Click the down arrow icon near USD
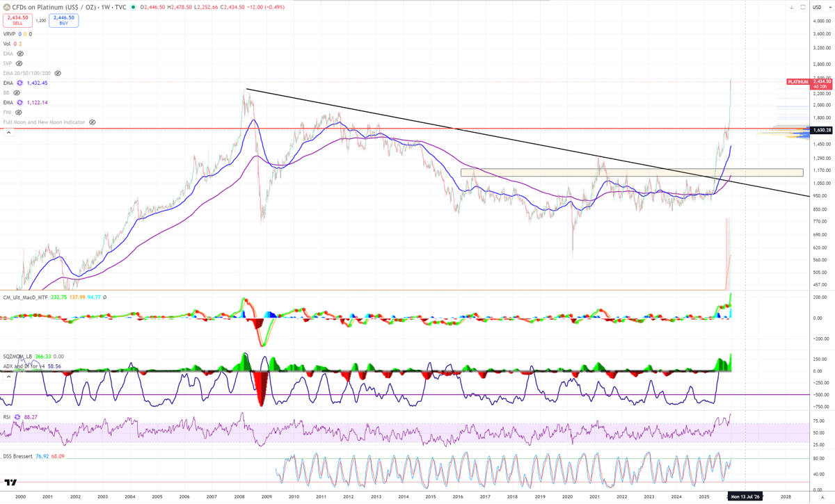The height and width of the screenshot is (504, 835). click(x=792, y=7)
